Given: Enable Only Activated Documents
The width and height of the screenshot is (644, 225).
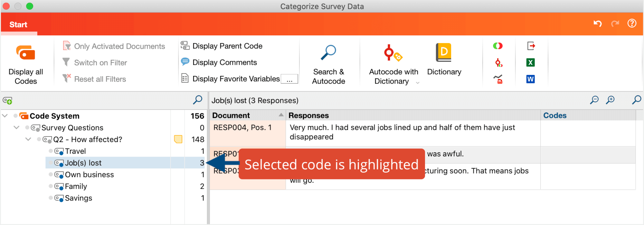Looking at the screenshot, I should pyautogui.click(x=114, y=46).
